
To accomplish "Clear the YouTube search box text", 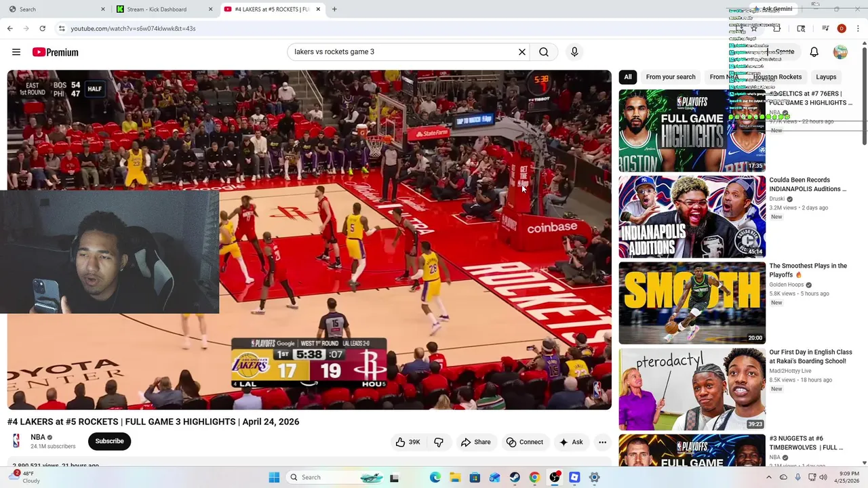I will [522, 52].
